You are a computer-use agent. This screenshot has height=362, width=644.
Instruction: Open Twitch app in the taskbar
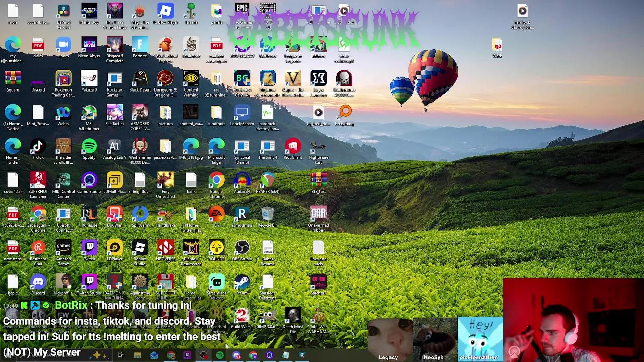[187, 355]
